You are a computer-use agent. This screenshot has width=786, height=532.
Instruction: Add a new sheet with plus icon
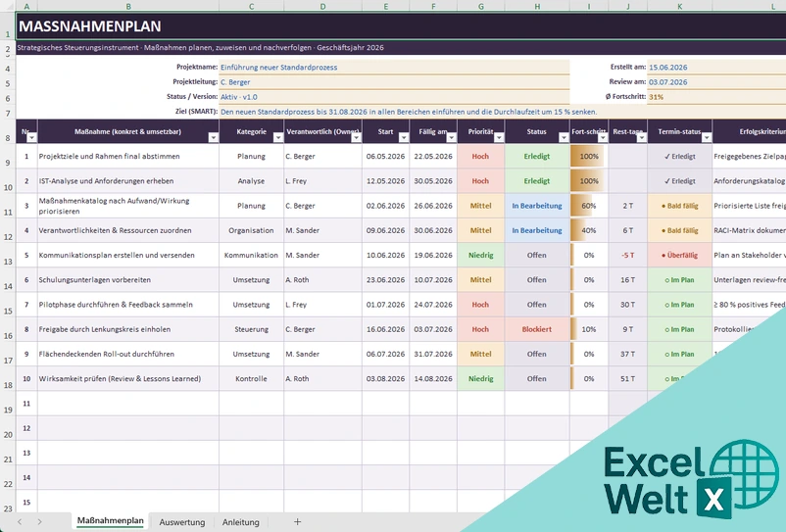297,522
